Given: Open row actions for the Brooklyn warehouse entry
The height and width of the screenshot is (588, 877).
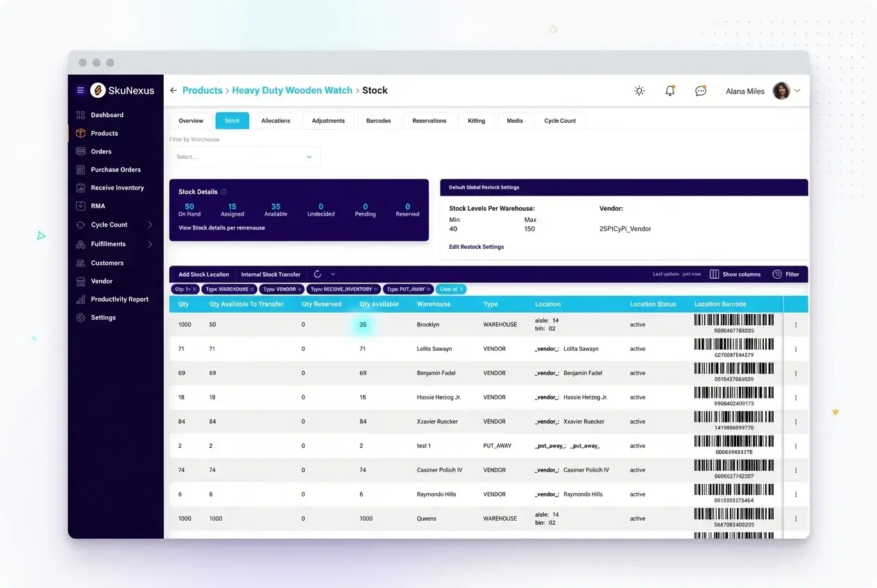Looking at the screenshot, I should click(796, 325).
